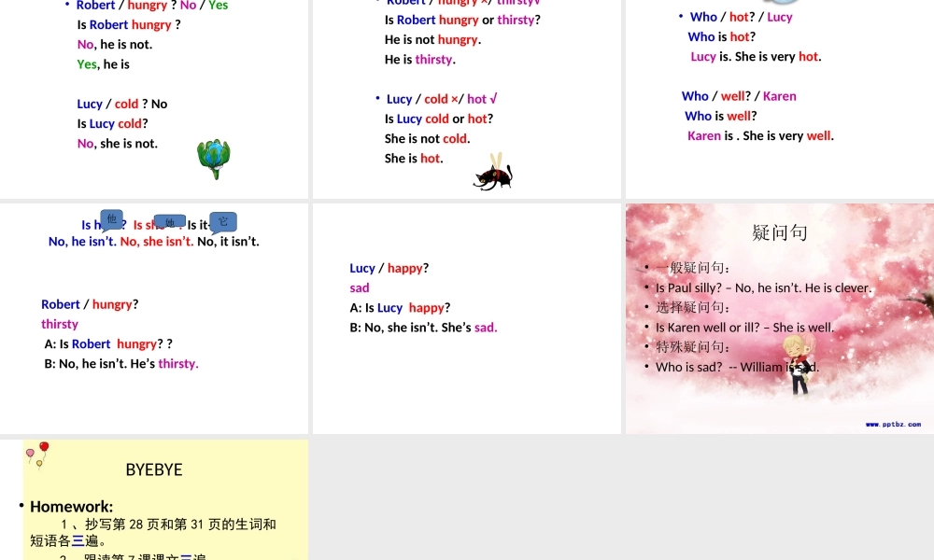This screenshot has height=560, width=934.
Task: Select the black cat with rabbit ears
Action: click(493, 175)
